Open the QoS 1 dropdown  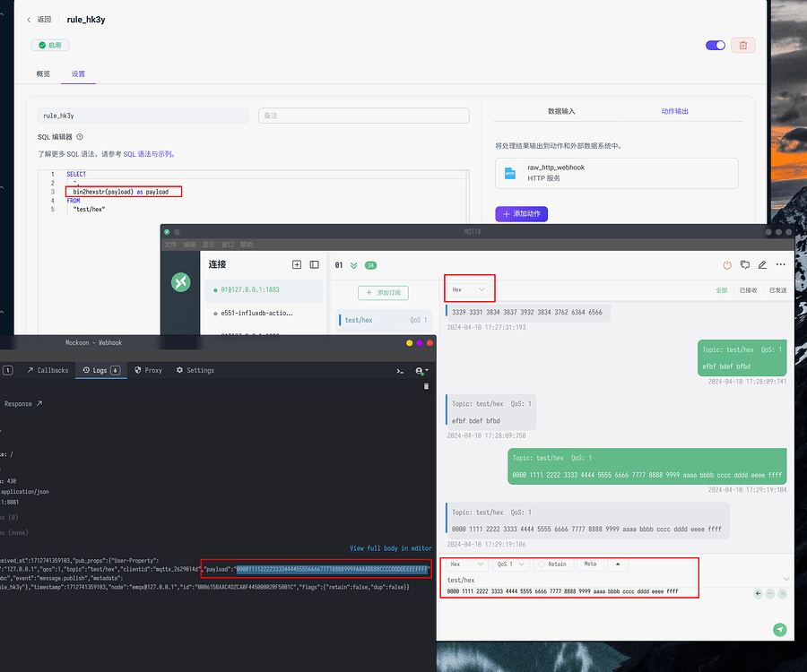pos(509,564)
